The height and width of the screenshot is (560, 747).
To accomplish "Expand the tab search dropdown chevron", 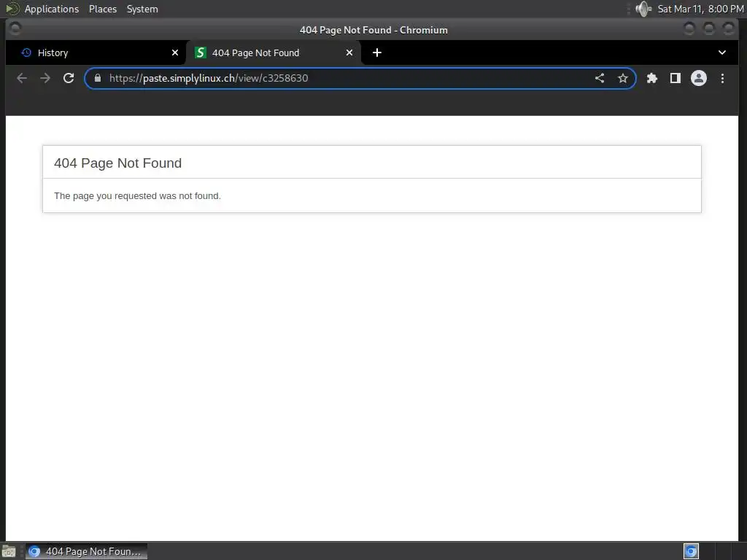I will point(721,52).
